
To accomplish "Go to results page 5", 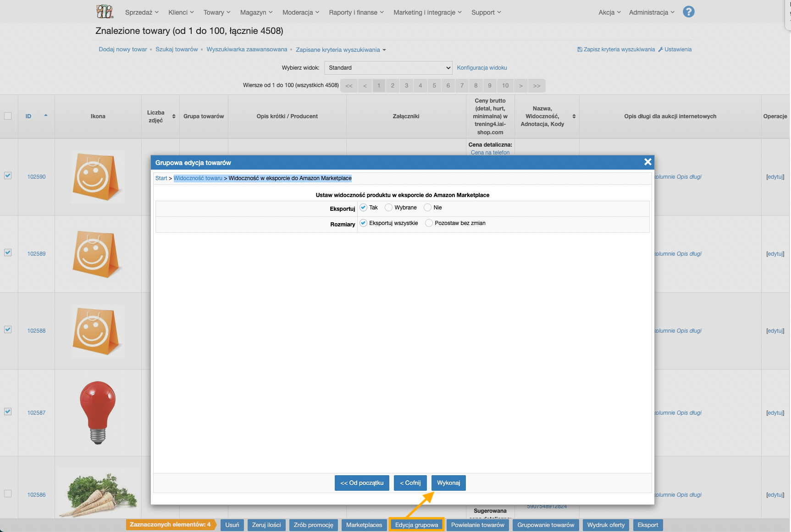I will click(434, 86).
